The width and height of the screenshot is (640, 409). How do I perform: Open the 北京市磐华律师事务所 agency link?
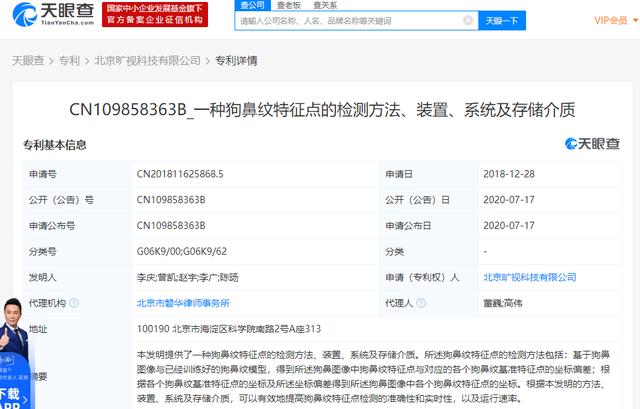pyautogui.click(x=183, y=302)
